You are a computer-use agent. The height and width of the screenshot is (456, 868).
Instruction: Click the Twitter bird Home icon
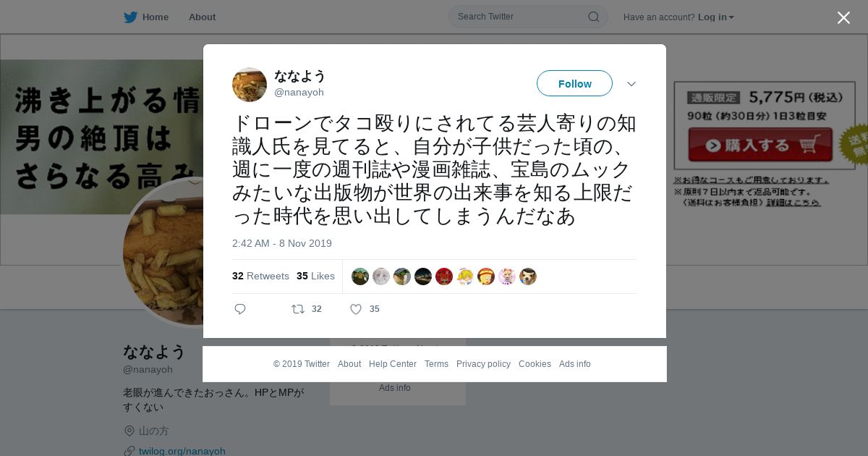[130, 17]
